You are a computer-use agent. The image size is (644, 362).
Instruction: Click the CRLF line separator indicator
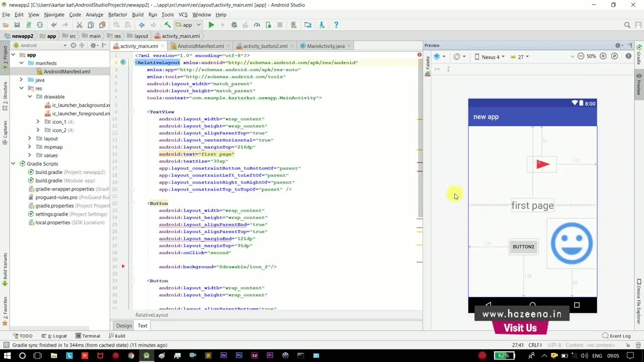click(x=535, y=345)
